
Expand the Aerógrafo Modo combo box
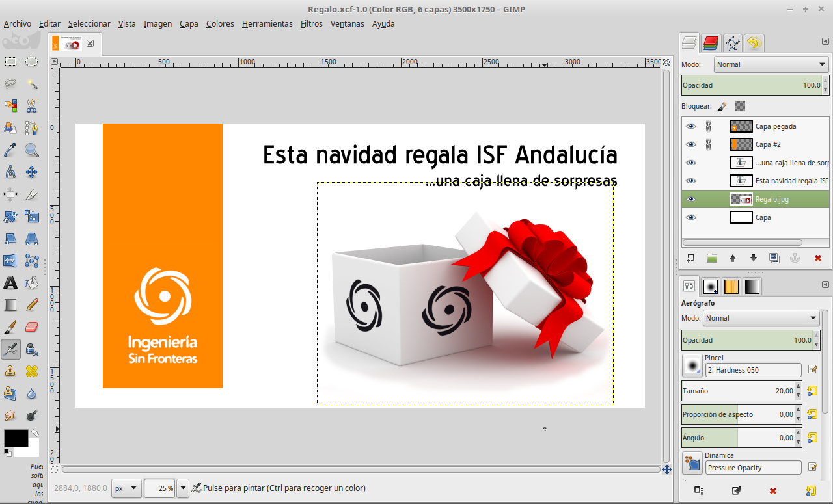(x=761, y=318)
